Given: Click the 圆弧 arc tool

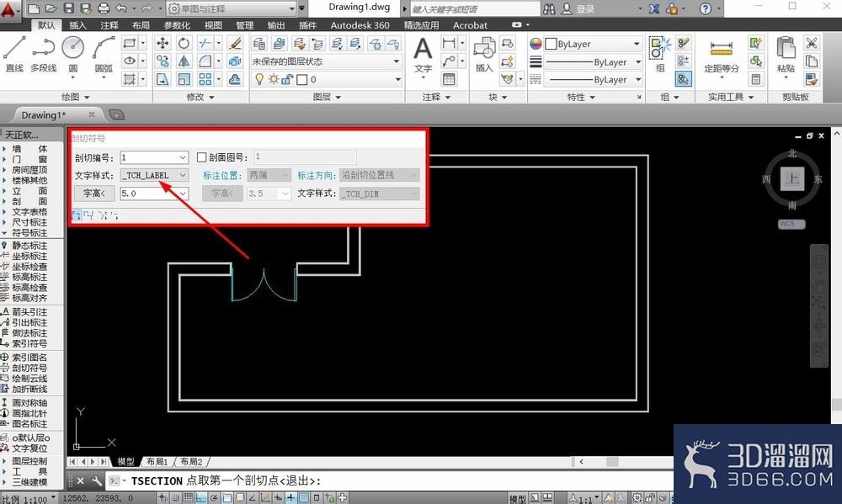Looking at the screenshot, I should (104, 53).
